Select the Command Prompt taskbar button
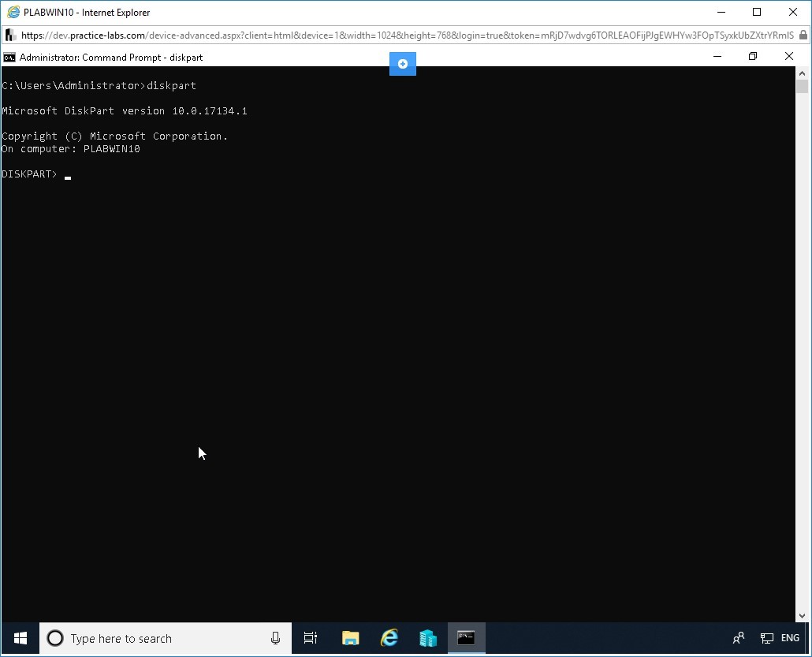 point(466,638)
